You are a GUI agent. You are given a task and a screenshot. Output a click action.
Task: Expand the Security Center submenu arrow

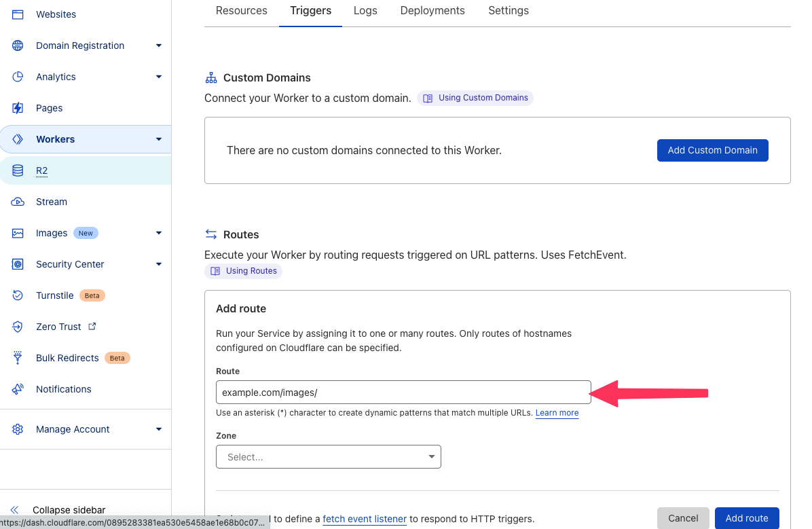pyautogui.click(x=159, y=264)
